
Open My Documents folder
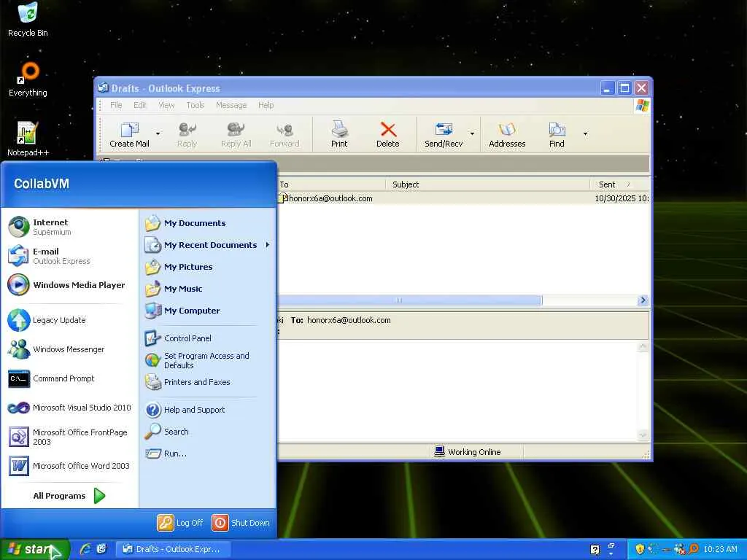(x=206, y=223)
